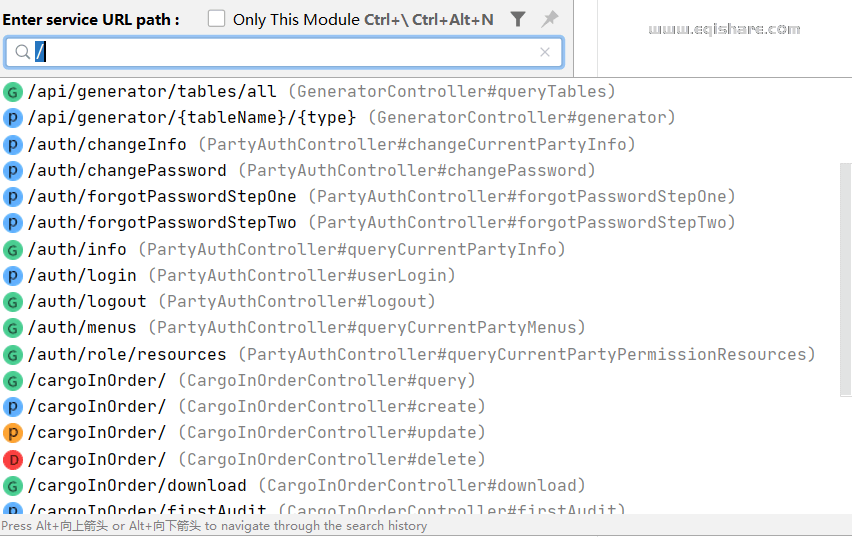
Task: Click GET icon beside /api/generator/tables/all
Action: (x=13, y=92)
